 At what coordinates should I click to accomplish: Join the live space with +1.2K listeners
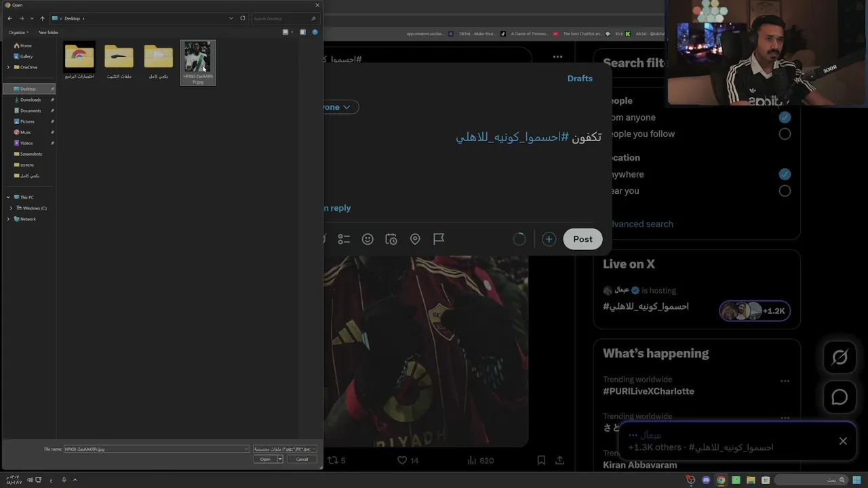[x=755, y=311]
